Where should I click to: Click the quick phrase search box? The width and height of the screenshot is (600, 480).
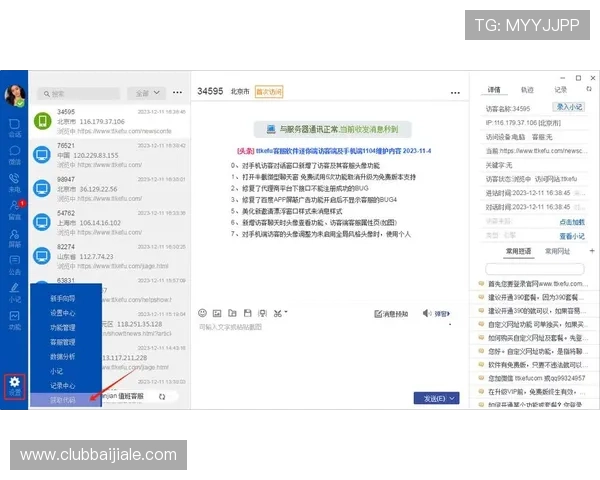point(535,269)
